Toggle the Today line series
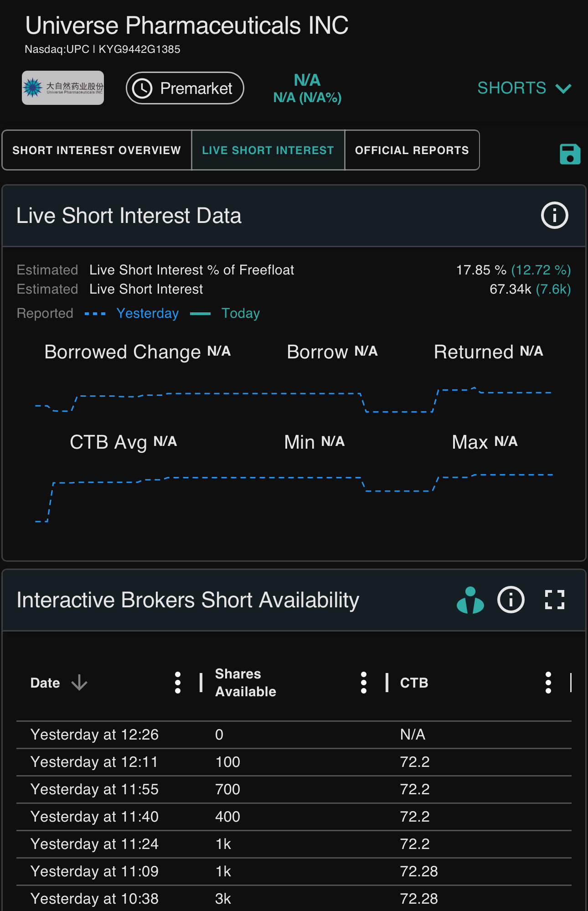 [x=225, y=313]
